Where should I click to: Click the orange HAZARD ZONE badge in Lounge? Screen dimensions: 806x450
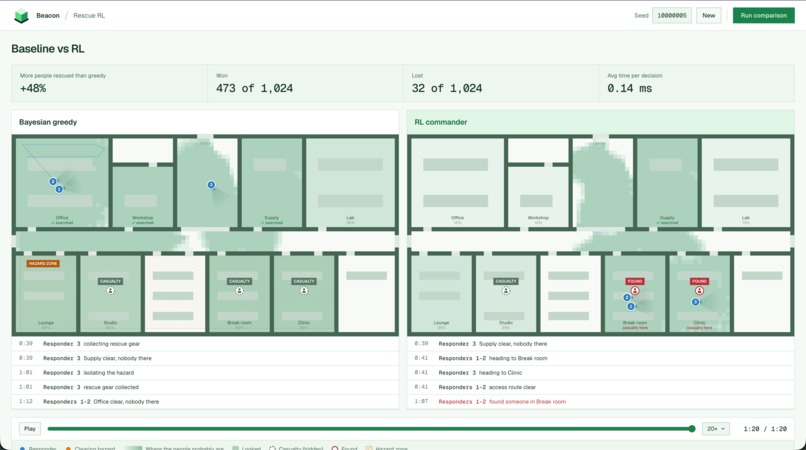coord(43,263)
